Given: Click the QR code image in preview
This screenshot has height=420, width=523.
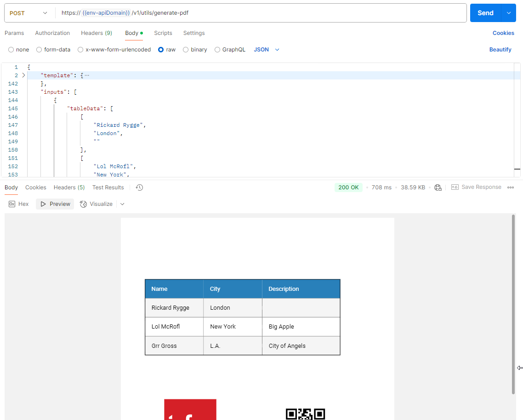Looking at the screenshot, I should tap(305, 414).
